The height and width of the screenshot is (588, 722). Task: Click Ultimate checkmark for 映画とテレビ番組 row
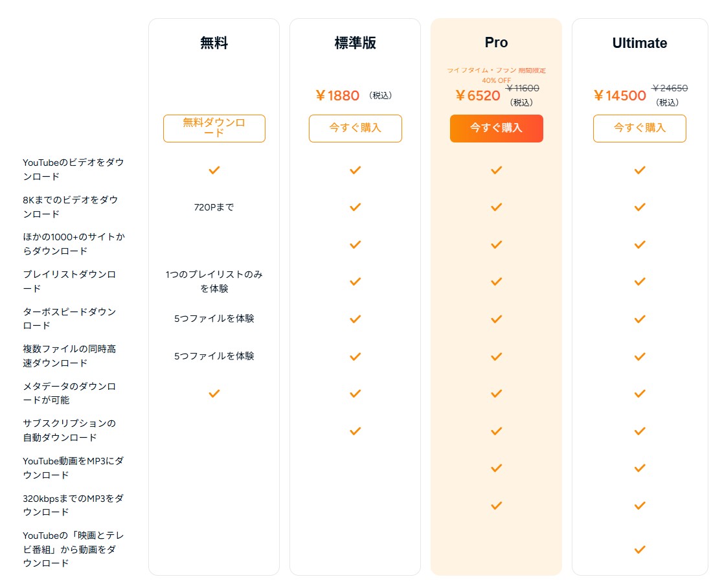tap(639, 549)
